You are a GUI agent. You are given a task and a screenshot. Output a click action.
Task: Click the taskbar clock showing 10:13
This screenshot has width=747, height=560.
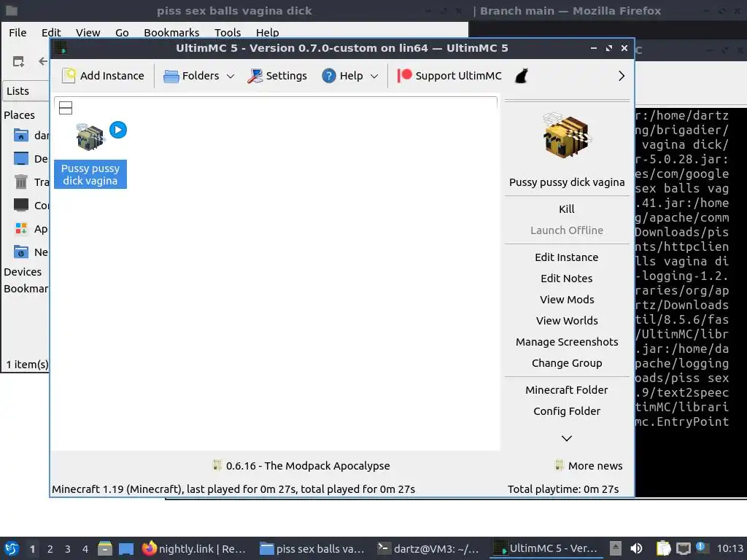pos(729,548)
